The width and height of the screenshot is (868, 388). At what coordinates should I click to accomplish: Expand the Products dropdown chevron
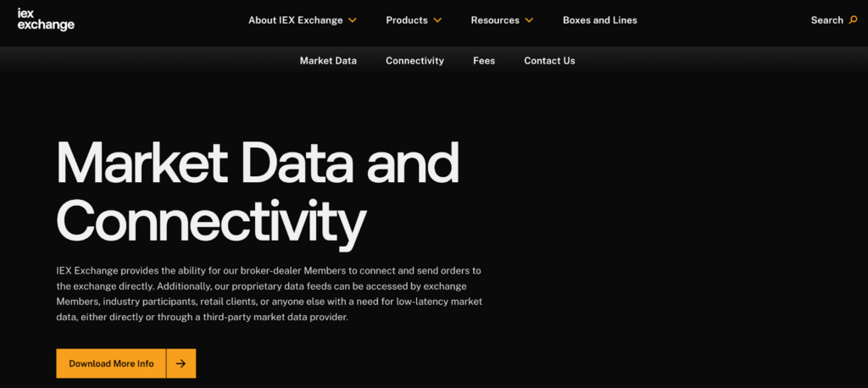437,20
